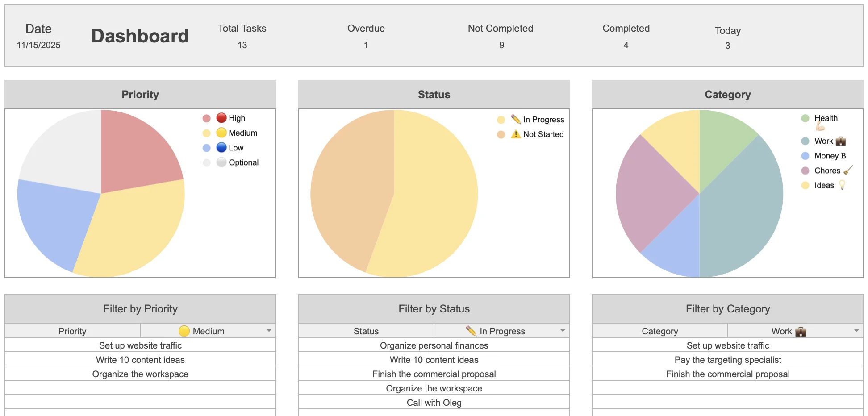
Task: Select the Filter by Priority header
Action: (x=140, y=309)
